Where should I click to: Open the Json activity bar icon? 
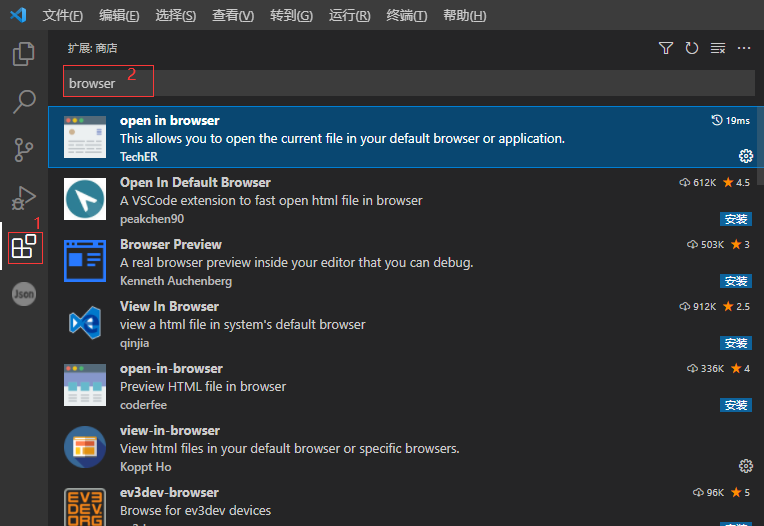[24, 294]
